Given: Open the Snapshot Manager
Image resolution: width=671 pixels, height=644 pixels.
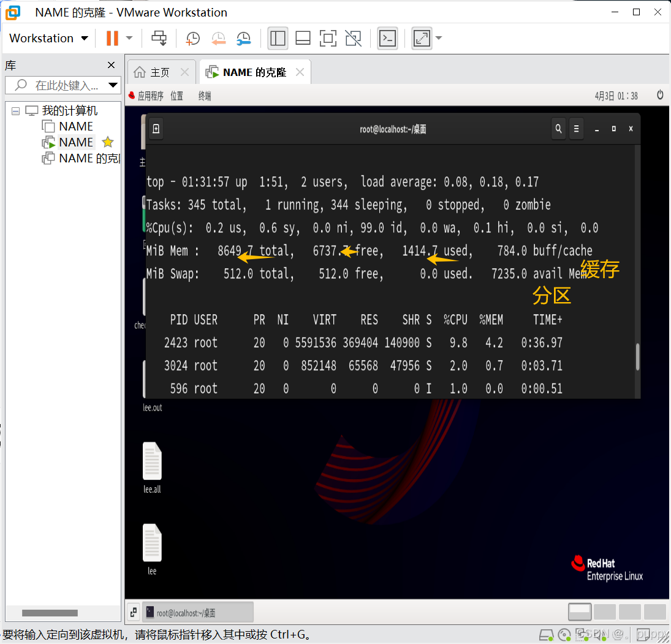Looking at the screenshot, I should 243,38.
